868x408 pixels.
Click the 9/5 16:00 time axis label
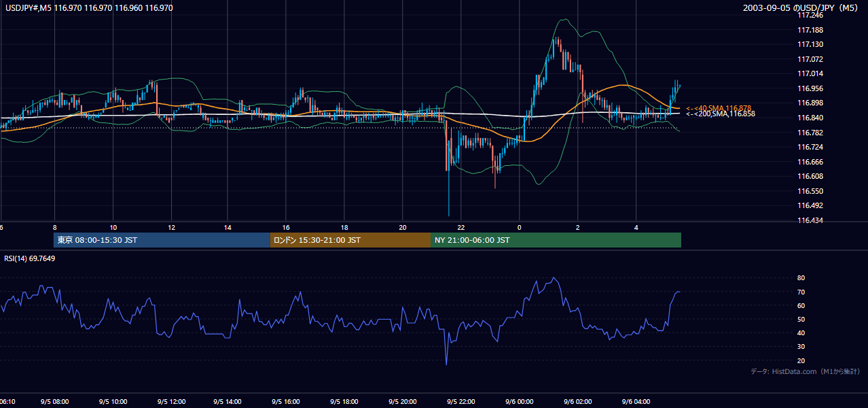(287, 401)
